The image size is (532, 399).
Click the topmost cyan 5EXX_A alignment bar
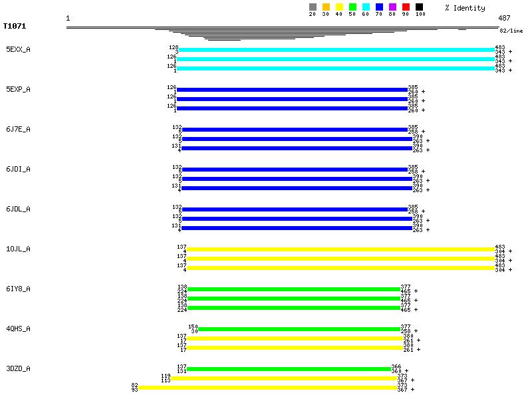(x=336, y=50)
